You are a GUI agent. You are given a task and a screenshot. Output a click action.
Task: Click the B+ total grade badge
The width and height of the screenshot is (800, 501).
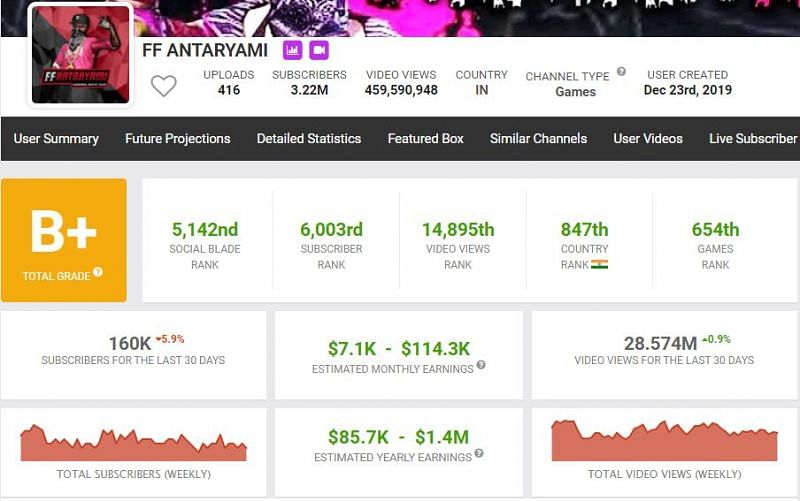(x=64, y=240)
